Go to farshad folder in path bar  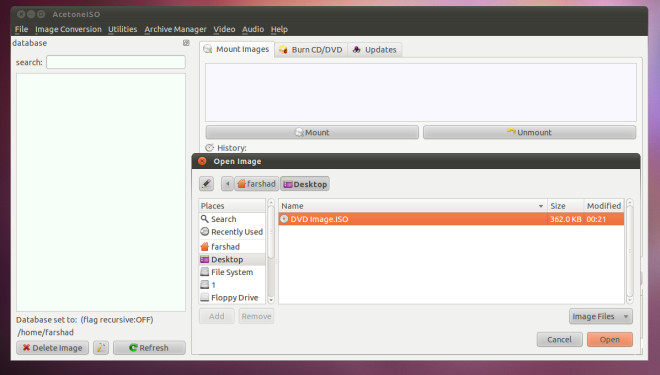[256, 184]
